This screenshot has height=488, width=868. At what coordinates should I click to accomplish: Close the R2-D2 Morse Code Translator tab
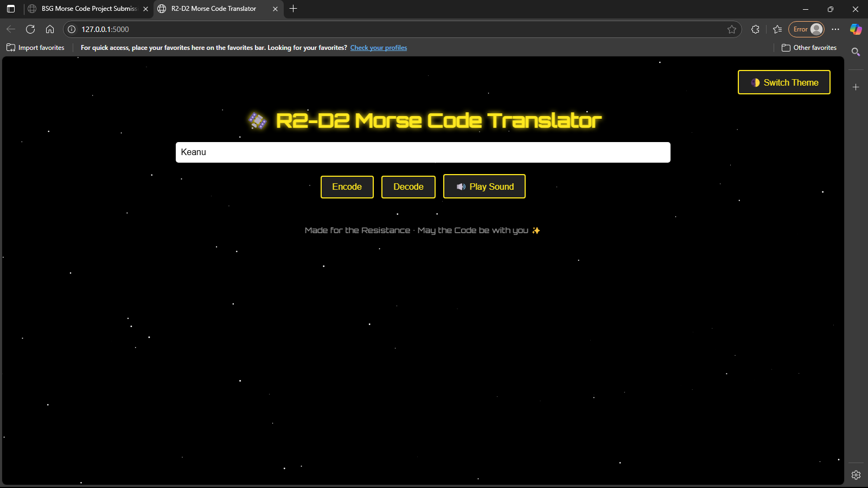click(x=275, y=9)
